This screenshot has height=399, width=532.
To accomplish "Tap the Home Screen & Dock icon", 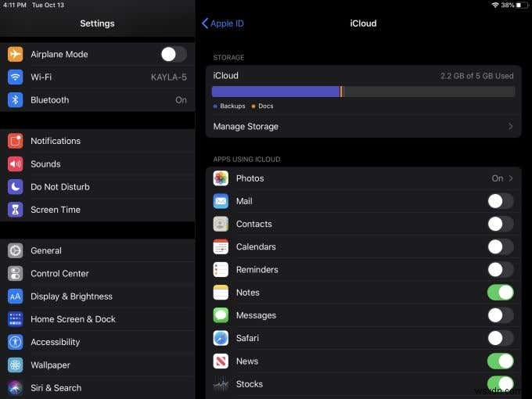I will (x=16, y=319).
